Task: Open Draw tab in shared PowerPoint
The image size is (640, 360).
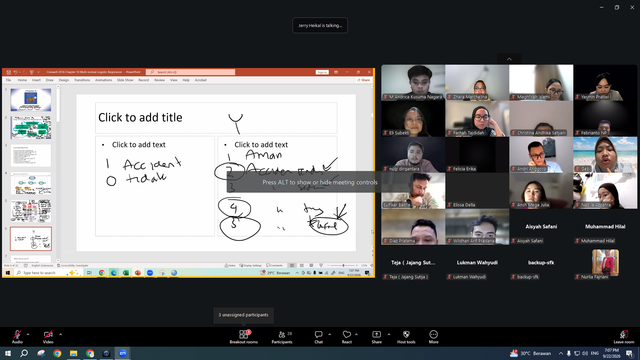Action: pyautogui.click(x=50, y=80)
